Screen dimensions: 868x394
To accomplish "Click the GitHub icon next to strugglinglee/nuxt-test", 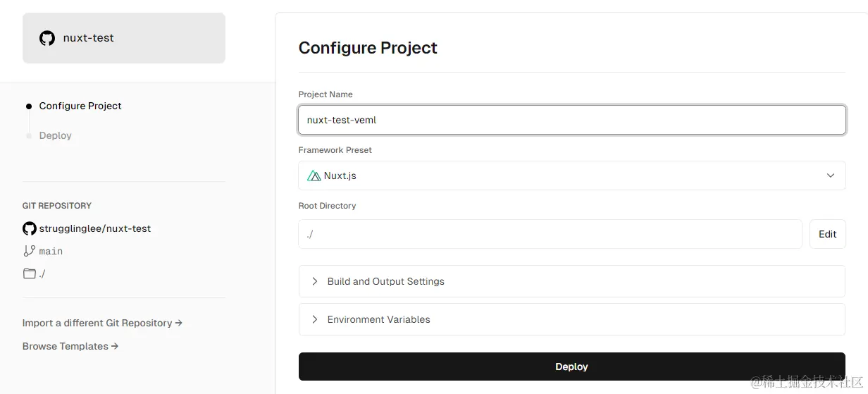I will pyautogui.click(x=29, y=228).
